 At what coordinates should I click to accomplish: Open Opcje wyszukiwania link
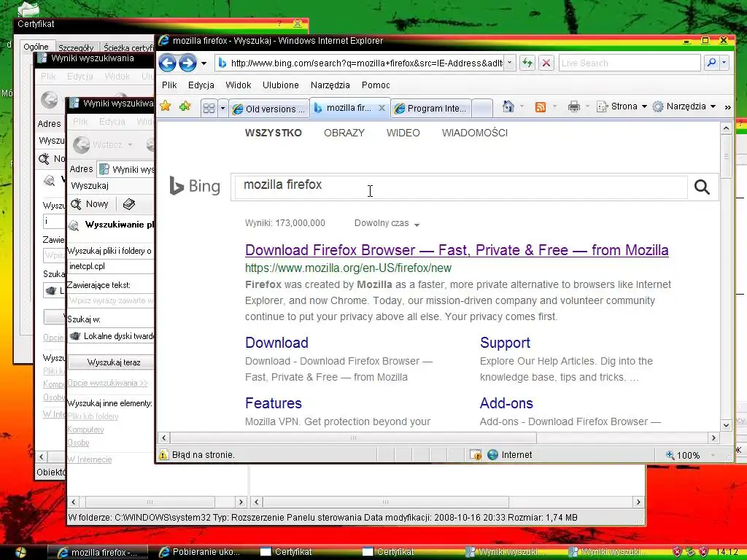(x=108, y=383)
